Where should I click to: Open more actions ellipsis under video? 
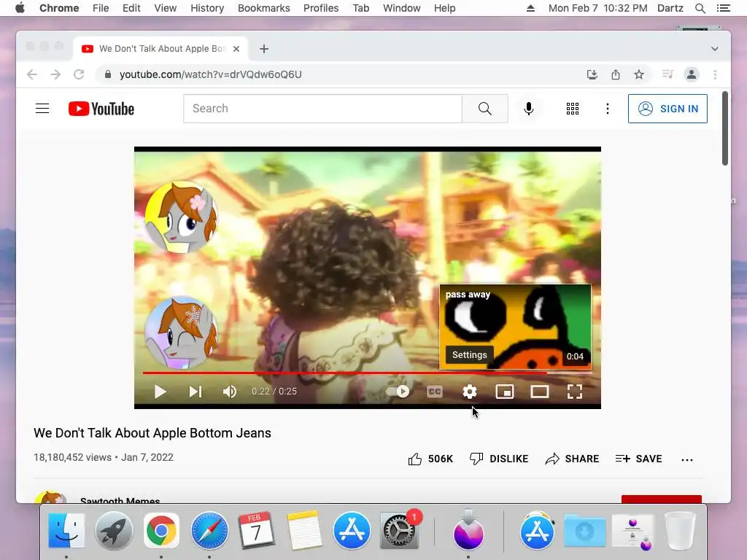pyautogui.click(x=687, y=459)
